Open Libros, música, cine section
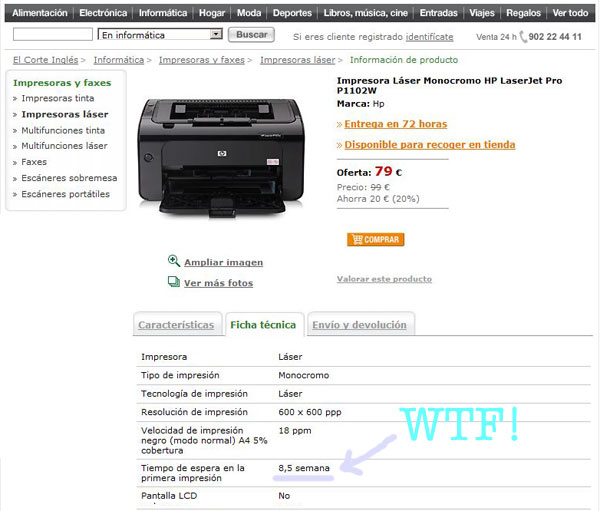 (x=365, y=13)
